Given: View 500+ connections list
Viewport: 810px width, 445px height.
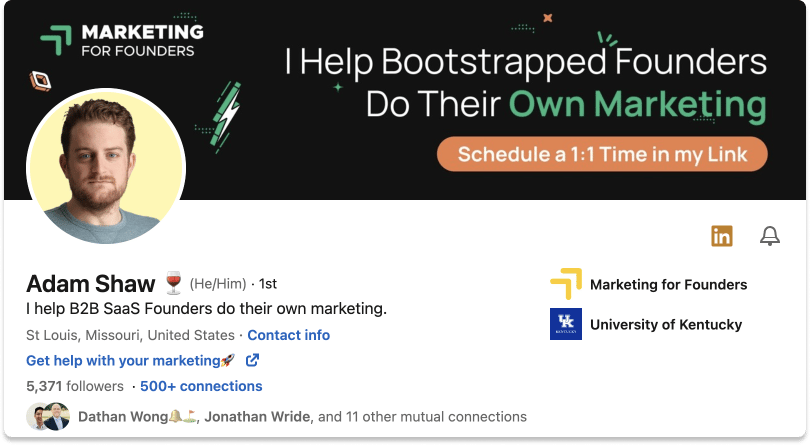Looking at the screenshot, I should click(x=201, y=386).
